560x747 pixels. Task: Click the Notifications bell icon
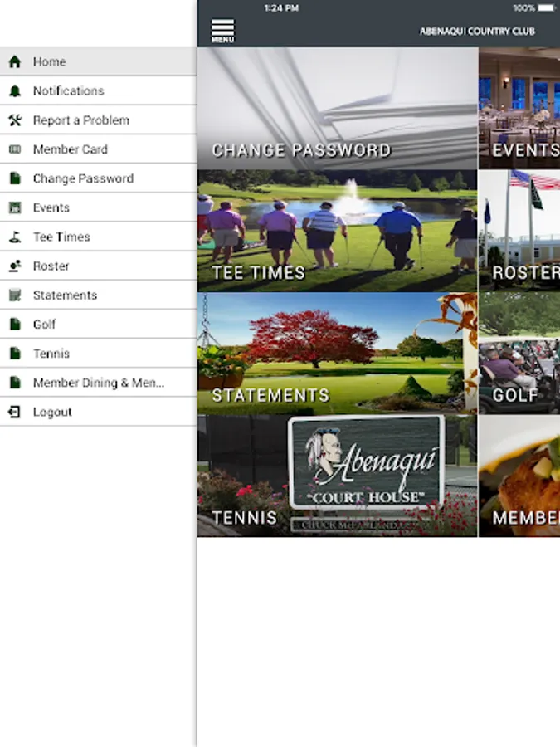(x=15, y=90)
